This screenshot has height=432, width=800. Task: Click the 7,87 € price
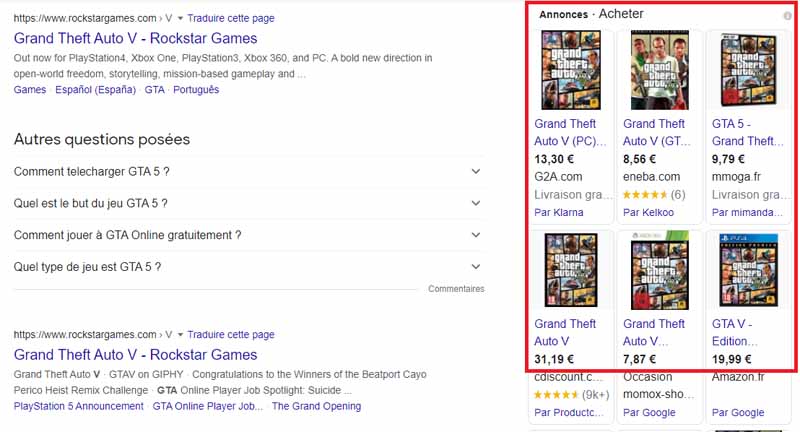(639, 359)
